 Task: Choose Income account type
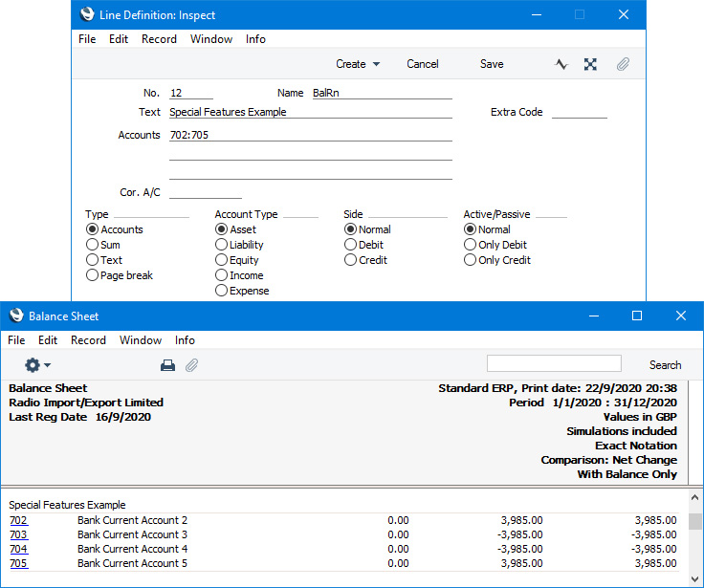[221, 275]
